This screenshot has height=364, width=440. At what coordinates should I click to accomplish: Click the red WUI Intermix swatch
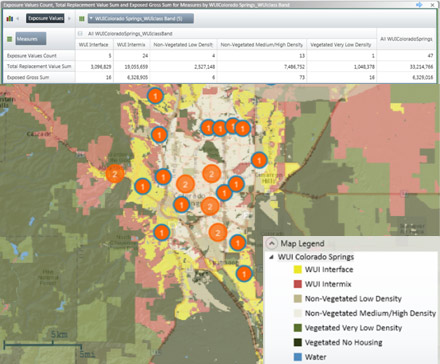click(298, 284)
